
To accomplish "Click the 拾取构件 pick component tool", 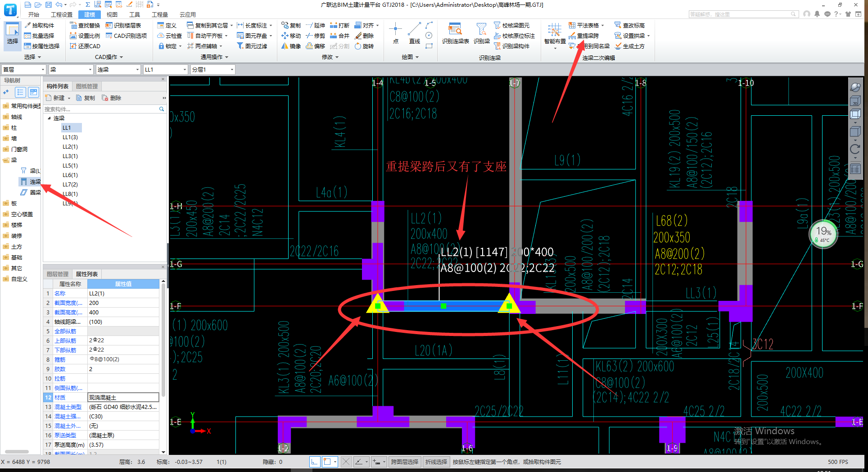I will [39, 25].
